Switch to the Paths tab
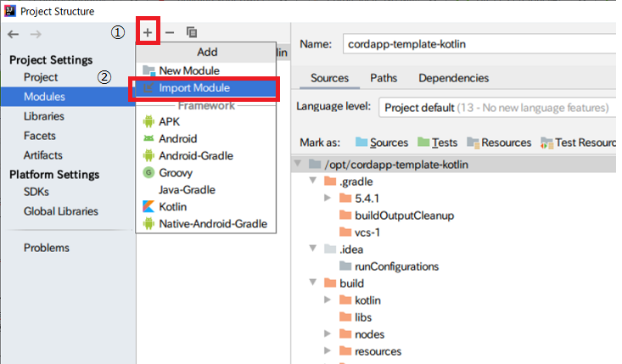Viewport: 622px width, 364px height. (384, 78)
